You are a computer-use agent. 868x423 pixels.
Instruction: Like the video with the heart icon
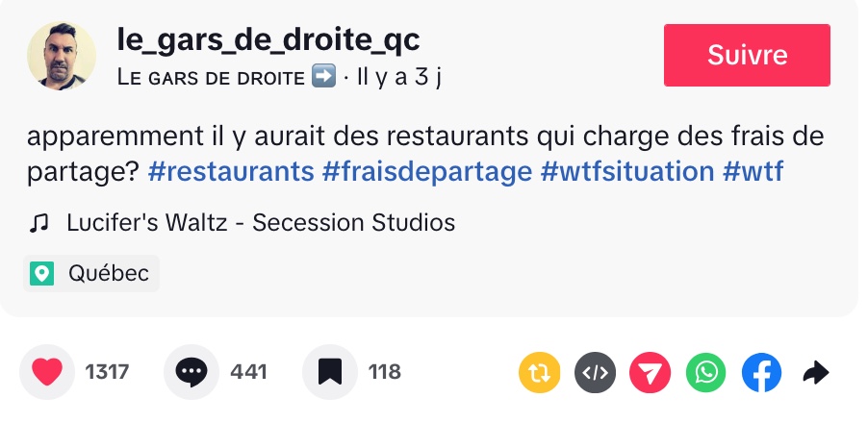coord(47,372)
